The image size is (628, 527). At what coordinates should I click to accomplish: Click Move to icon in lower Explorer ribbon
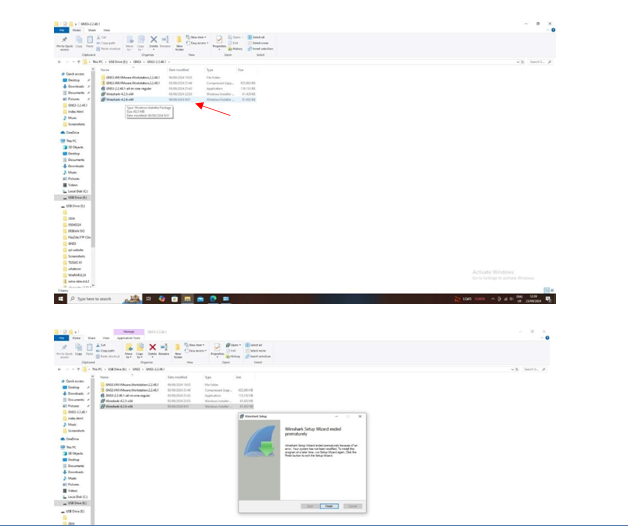pyautogui.click(x=129, y=347)
